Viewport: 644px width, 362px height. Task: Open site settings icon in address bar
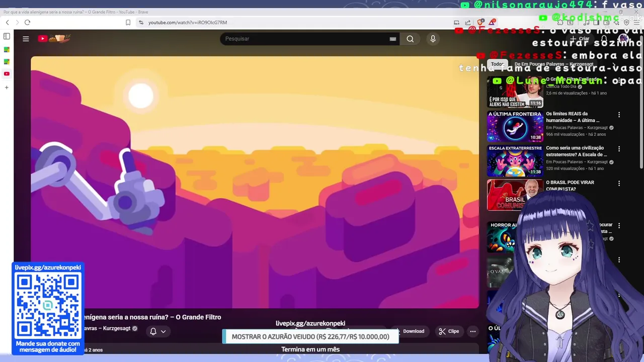point(141,23)
